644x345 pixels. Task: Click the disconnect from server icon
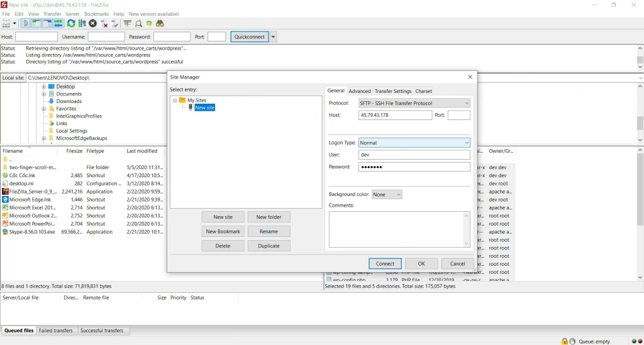click(x=104, y=23)
